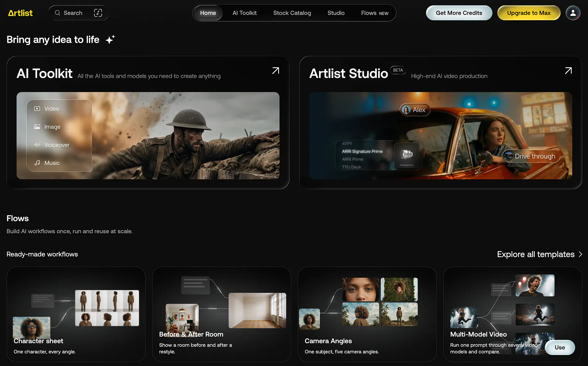Expand all templates with the chevron

(580, 254)
